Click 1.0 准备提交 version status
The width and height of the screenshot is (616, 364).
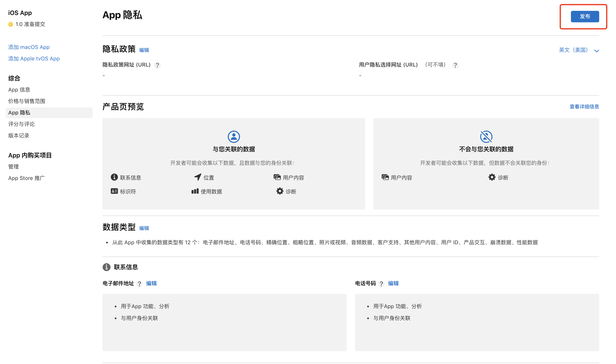[x=30, y=24]
